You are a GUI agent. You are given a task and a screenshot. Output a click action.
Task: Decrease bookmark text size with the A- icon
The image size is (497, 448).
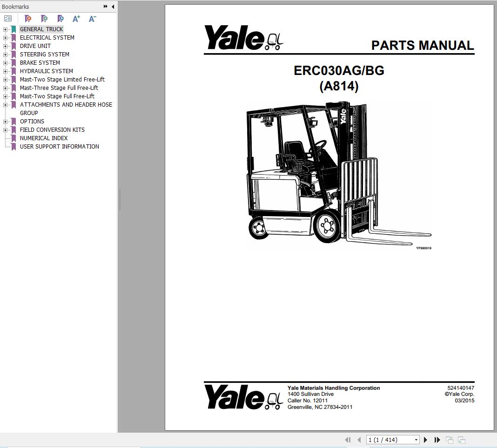92,19
